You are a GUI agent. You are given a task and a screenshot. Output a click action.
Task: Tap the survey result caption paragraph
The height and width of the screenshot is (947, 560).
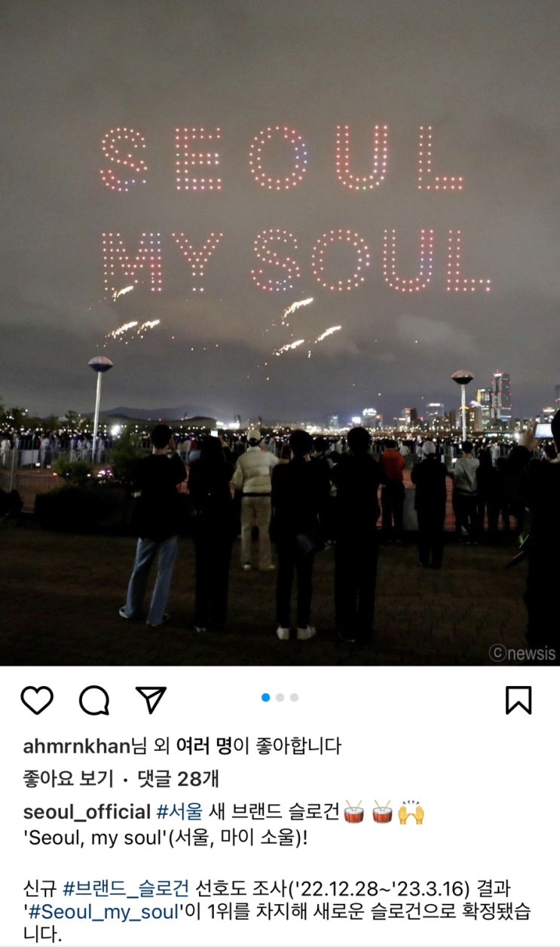[277, 912]
